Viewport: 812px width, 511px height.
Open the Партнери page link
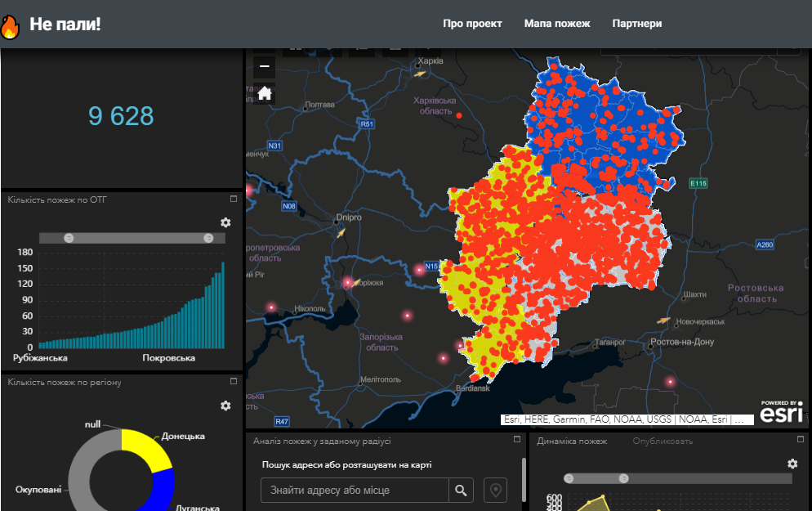[637, 24]
